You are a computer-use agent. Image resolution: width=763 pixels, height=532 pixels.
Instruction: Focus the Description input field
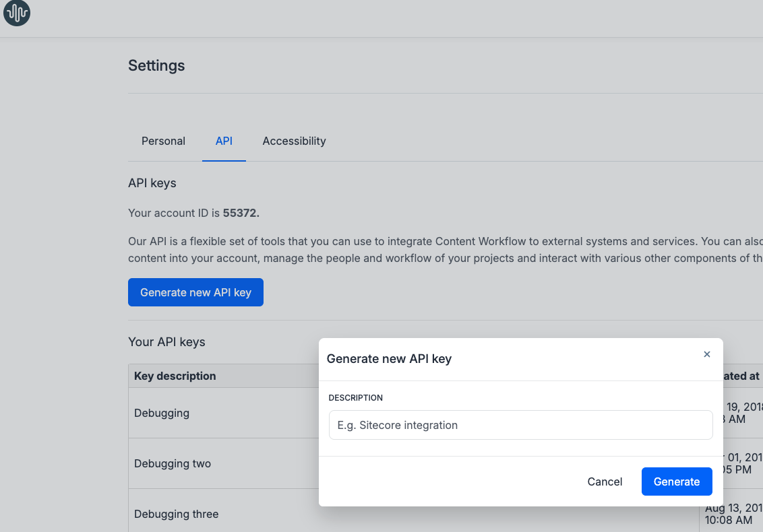[x=520, y=425]
